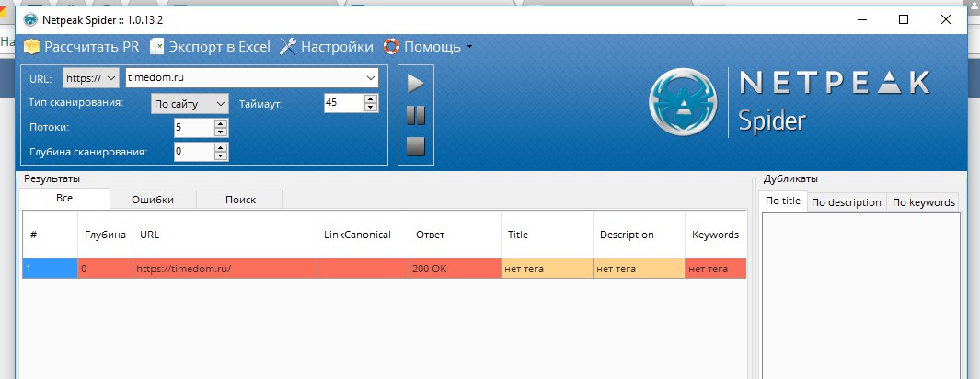Expand the Помощь dropdown arrow
The image size is (980, 379).
(x=469, y=48)
